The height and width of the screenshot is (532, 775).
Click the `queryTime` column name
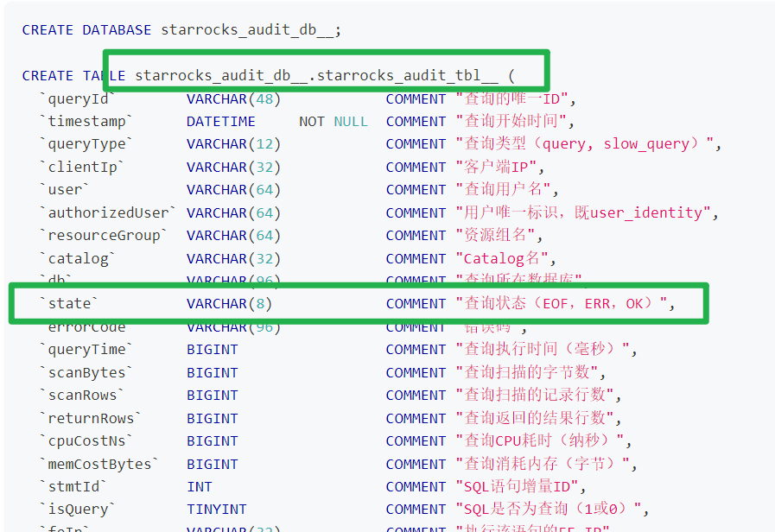tap(86, 349)
